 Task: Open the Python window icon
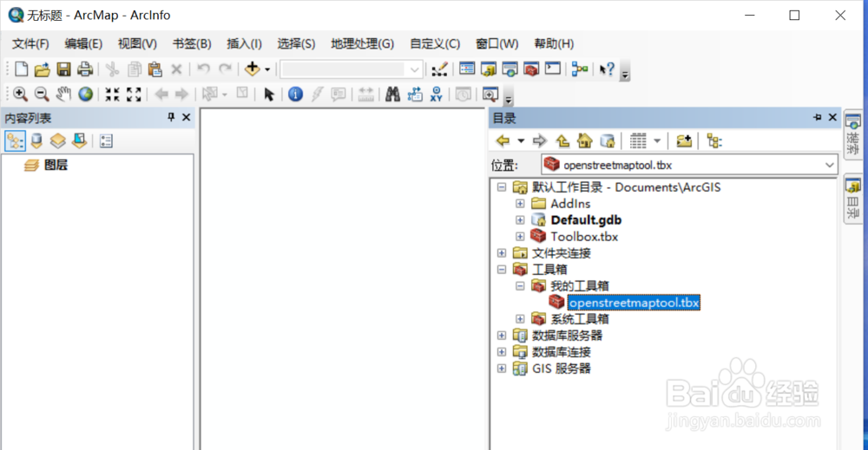(552, 68)
